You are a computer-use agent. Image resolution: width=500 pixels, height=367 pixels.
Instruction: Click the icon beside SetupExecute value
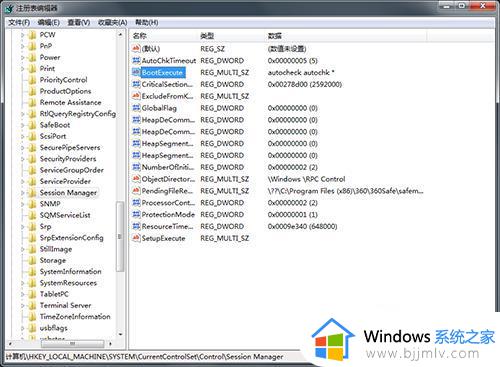(136, 238)
